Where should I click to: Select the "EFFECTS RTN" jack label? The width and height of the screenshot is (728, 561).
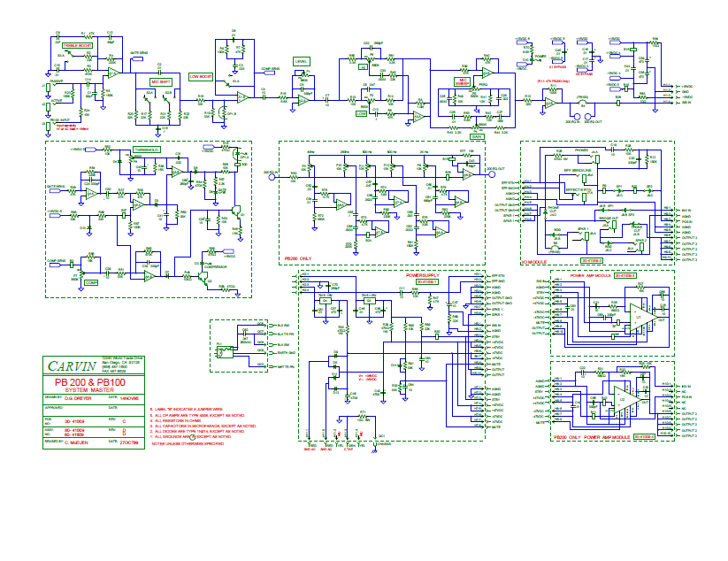579,189
